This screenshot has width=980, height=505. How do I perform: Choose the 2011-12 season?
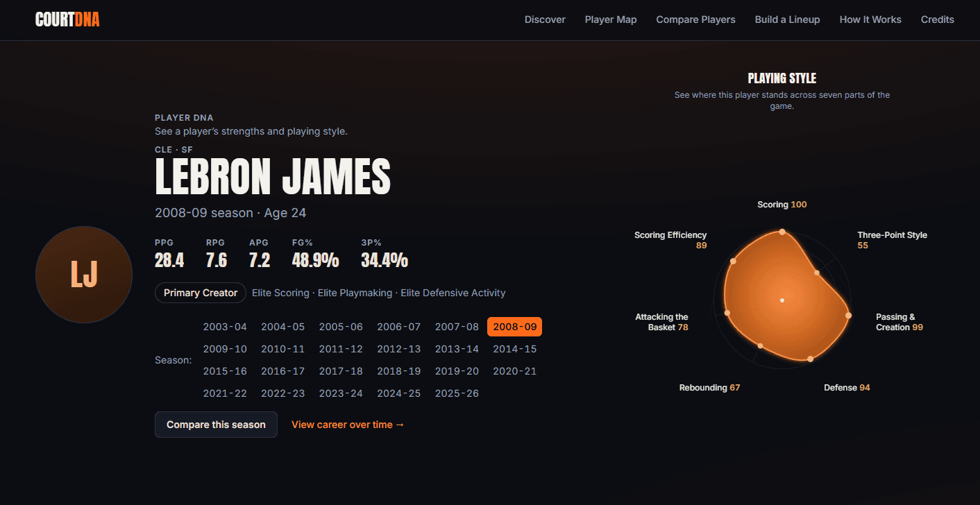click(x=341, y=349)
